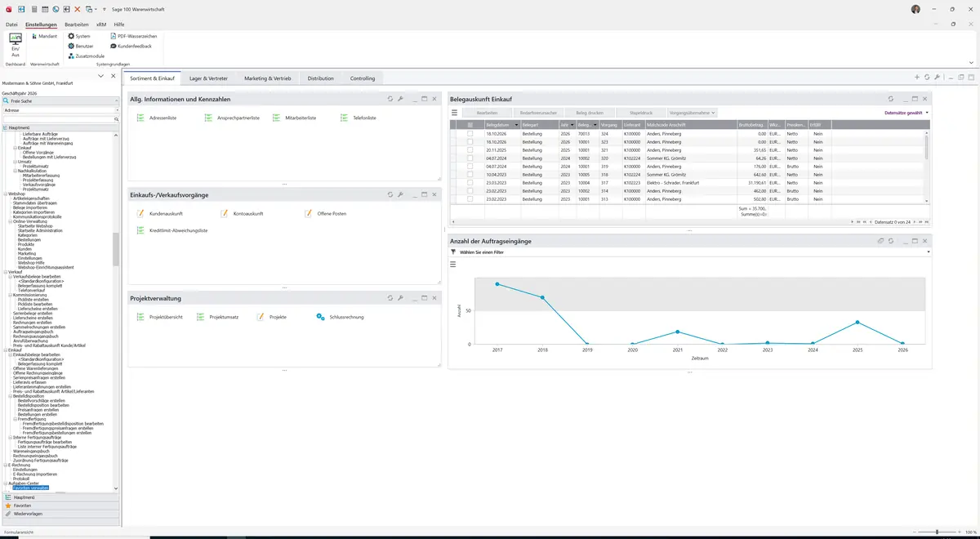Open Benutzer settings
The image size is (980, 539).
81,47
